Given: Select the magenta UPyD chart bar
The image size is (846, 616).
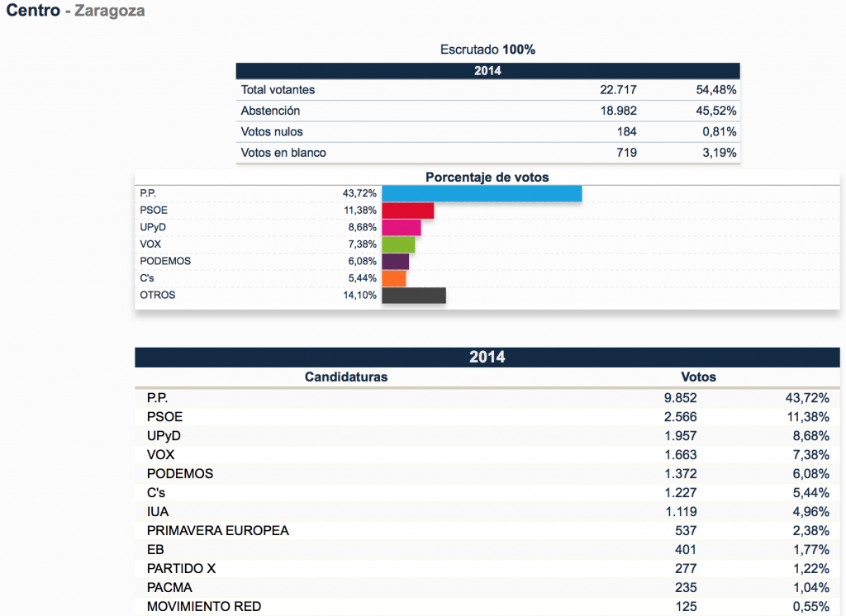Looking at the screenshot, I should pos(402,227).
